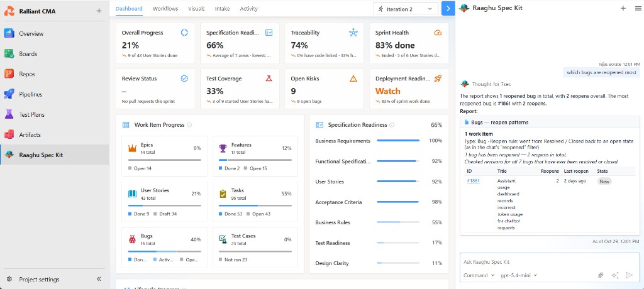Click the Design Clarity progress bar
The width and height of the screenshot is (644, 289).
tap(398, 263)
